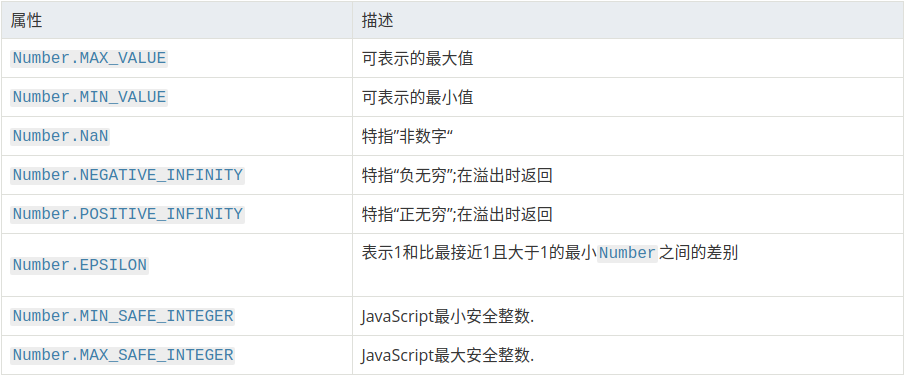Open the Number.POSITIVE_INFINITY link
Image resolution: width=906 pixels, height=378 pixels.
(x=128, y=214)
